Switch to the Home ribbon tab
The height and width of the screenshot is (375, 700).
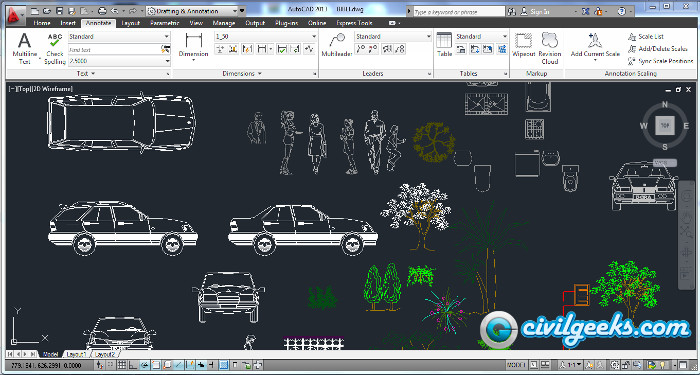[42, 23]
